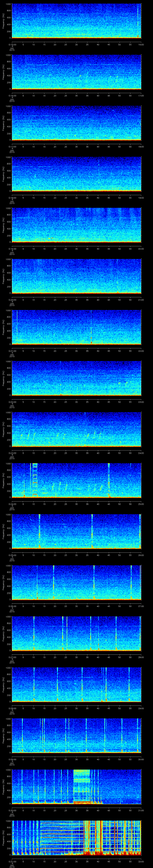Image resolution: width=153 pixels, height=868 pixels.
Task: Click the 32:00 end time label
Action: click(141, 862)
